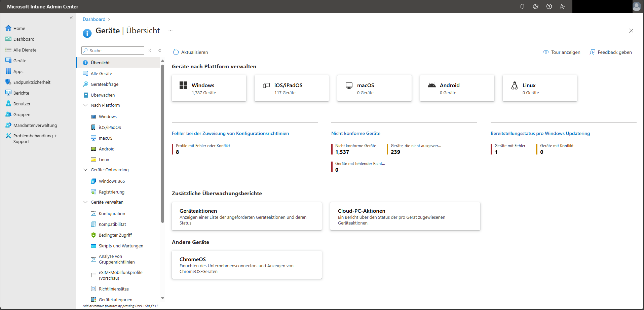
Task: Click into the Suche search field
Action: click(113, 50)
